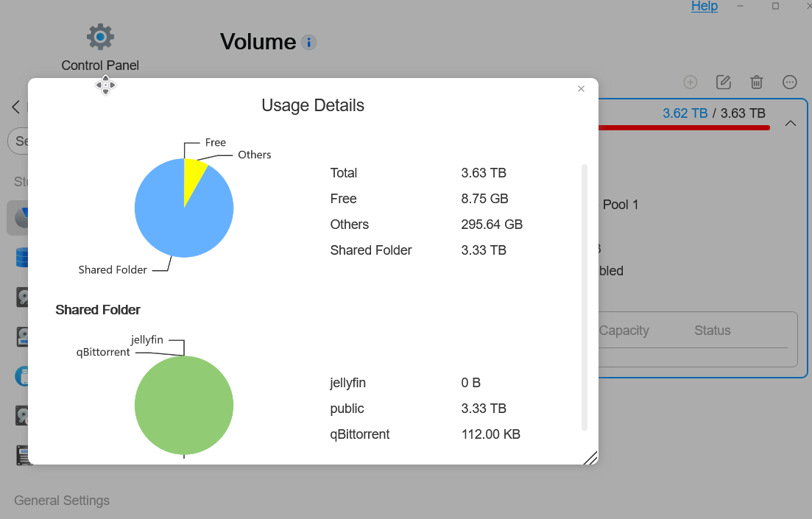The height and width of the screenshot is (519, 812).
Task: Collapse the volume panel chevron
Action: click(790, 123)
